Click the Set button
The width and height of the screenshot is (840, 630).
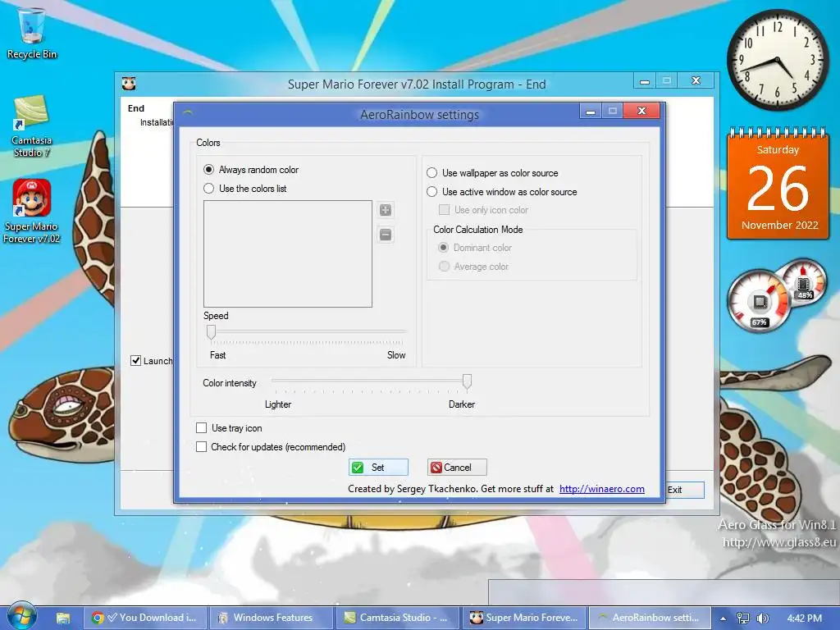coord(378,467)
